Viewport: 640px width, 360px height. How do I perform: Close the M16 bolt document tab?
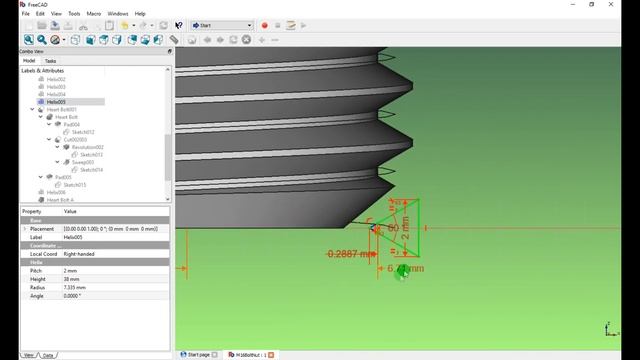point(271,355)
